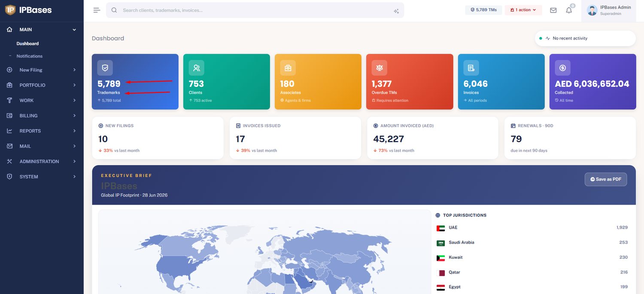Click the dollar coin icon on Collected card
This screenshot has height=294, width=644.
click(562, 68)
